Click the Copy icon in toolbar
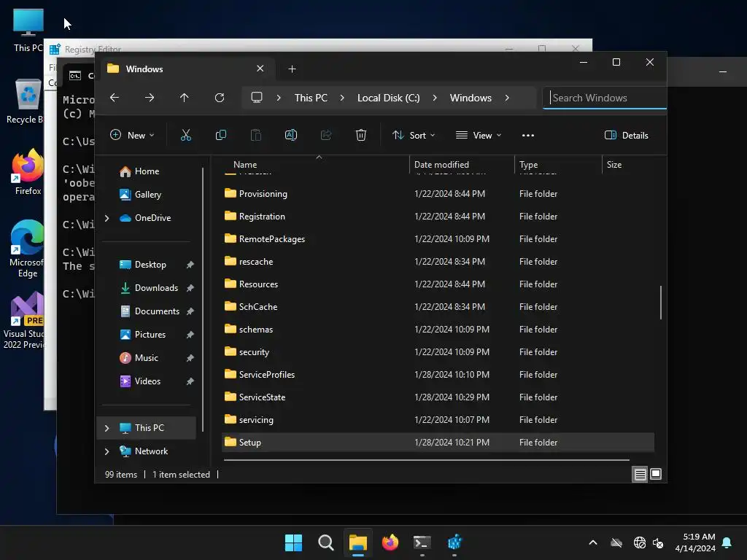The height and width of the screenshot is (560, 747). coord(220,135)
